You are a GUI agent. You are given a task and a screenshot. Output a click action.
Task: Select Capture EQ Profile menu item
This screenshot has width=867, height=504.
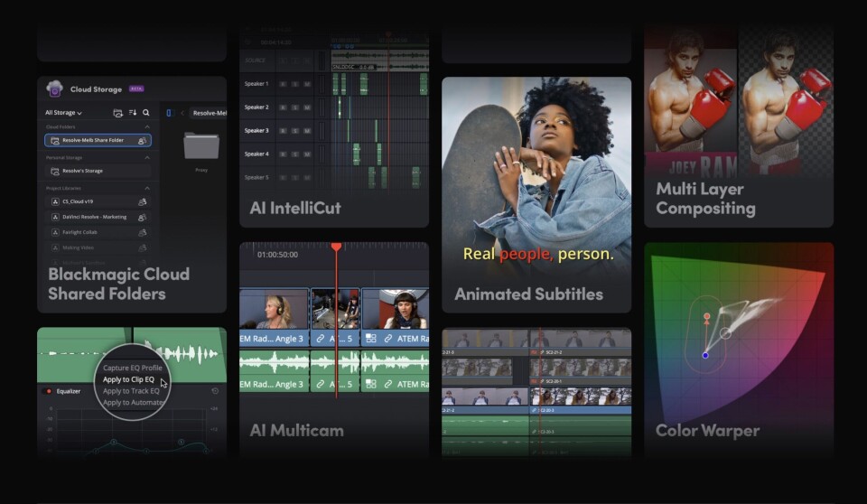(x=132, y=368)
